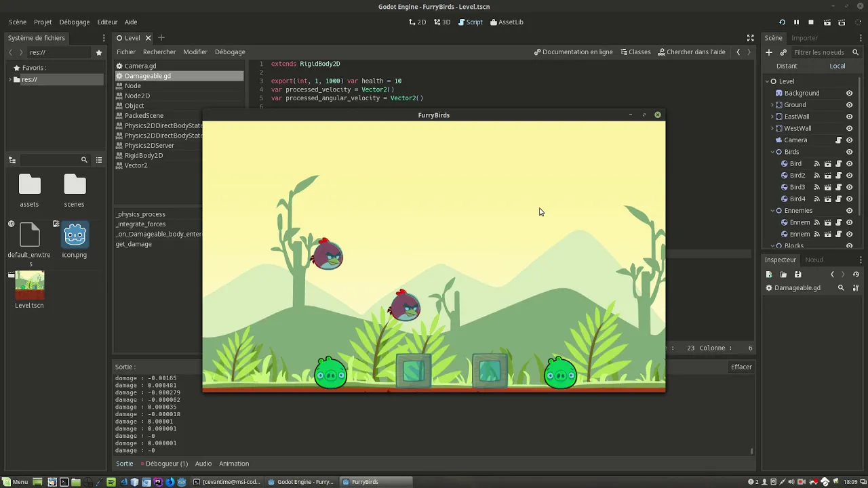Search properties in Inspecteur
Viewport: 868px width, 488px height.
pyautogui.click(x=841, y=288)
